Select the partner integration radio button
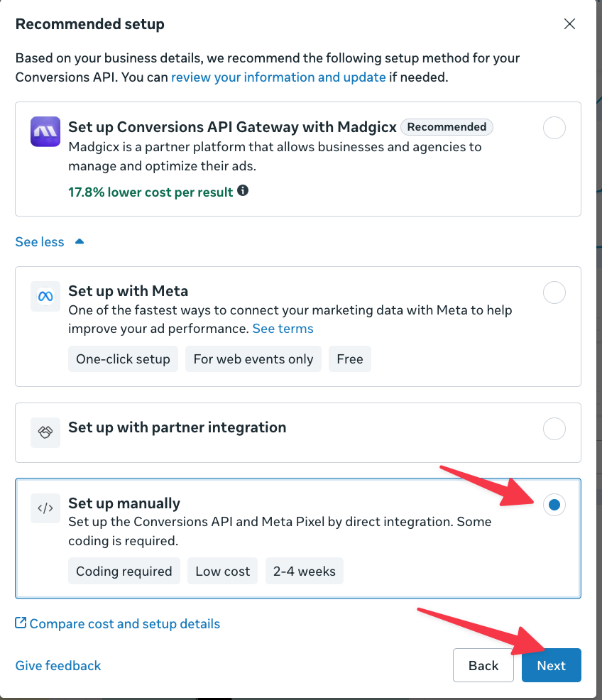602x700 pixels. coord(554,429)
